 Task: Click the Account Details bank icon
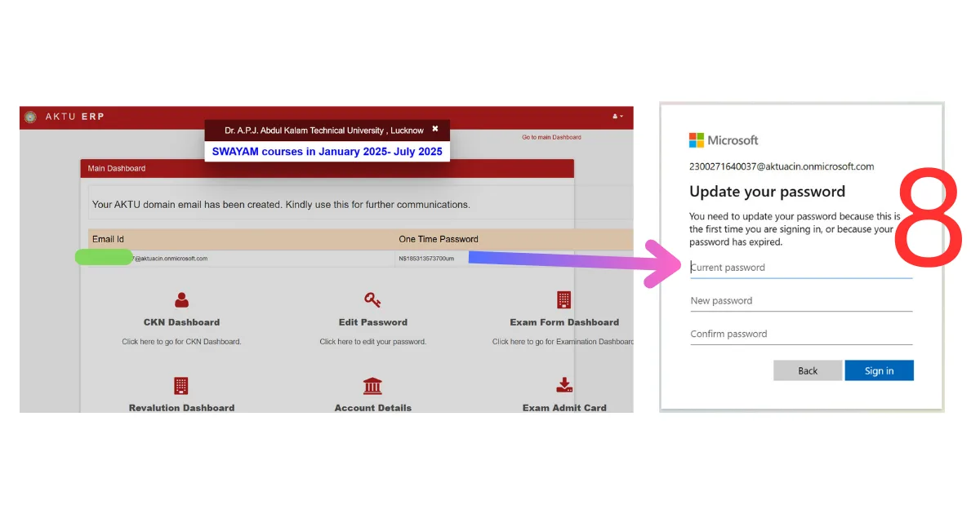(372, 386)
